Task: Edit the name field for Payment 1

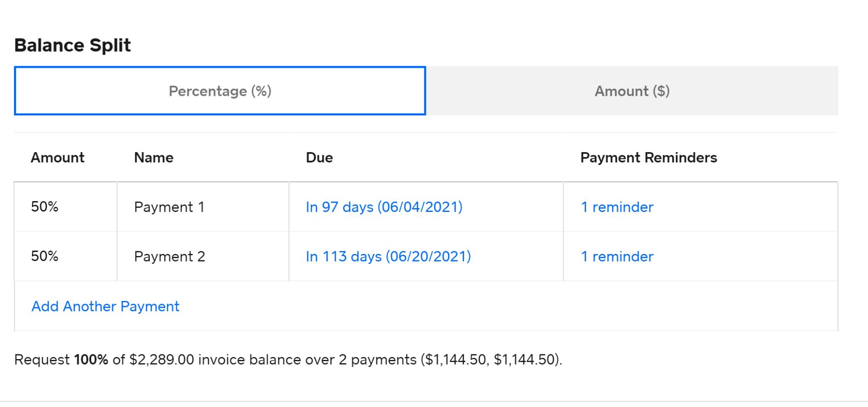Action: [x=169, y=207]
